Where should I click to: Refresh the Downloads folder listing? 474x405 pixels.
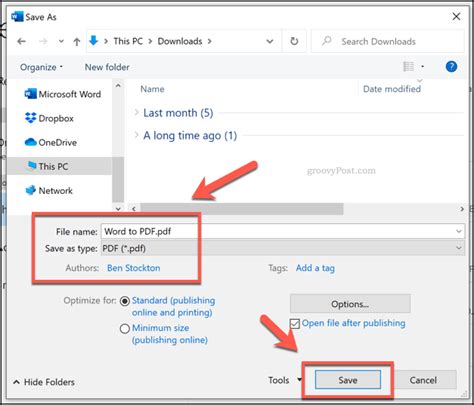[x=294, y=41]
